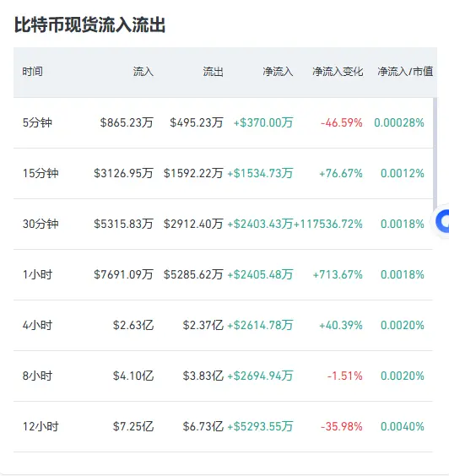Click outflow value $2912.40万
This screenshot has height=476, width=449.
coord(193,224)
